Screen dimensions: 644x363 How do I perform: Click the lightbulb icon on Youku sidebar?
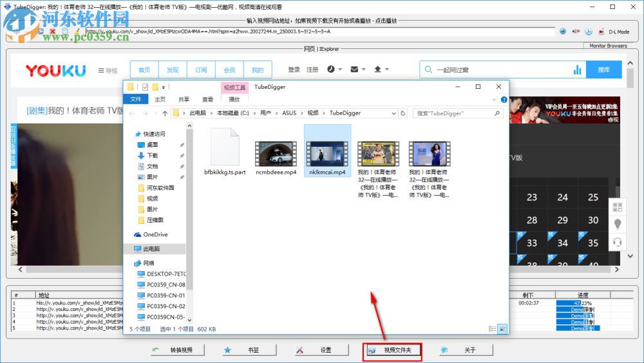point(618,224)
